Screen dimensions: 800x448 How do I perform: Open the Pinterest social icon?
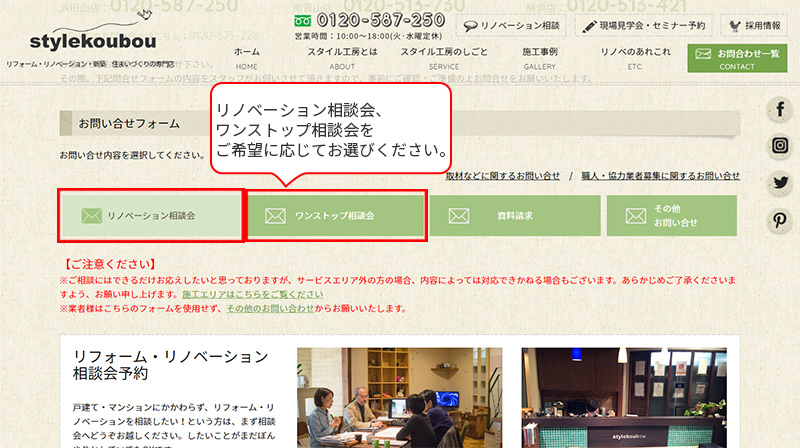780,220
